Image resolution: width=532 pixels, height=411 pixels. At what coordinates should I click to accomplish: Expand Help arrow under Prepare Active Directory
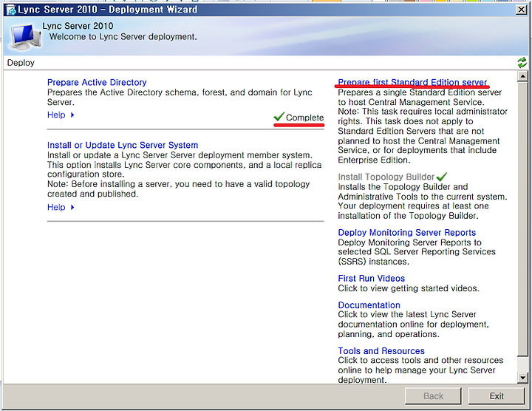72,115
